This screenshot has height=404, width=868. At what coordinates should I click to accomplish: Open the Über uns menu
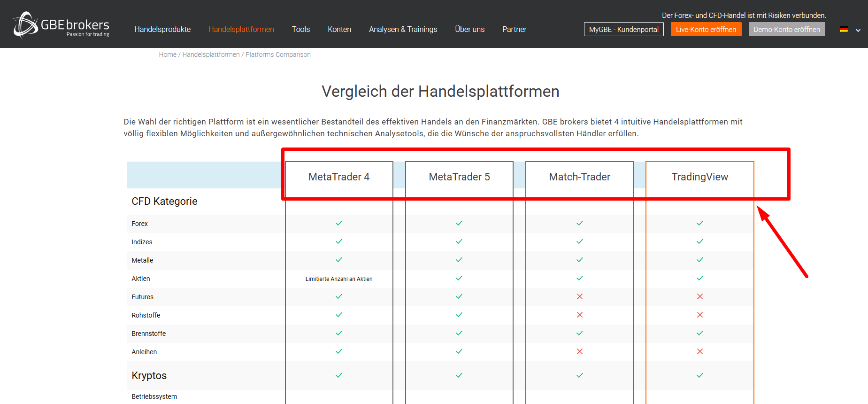pos(470,29)
